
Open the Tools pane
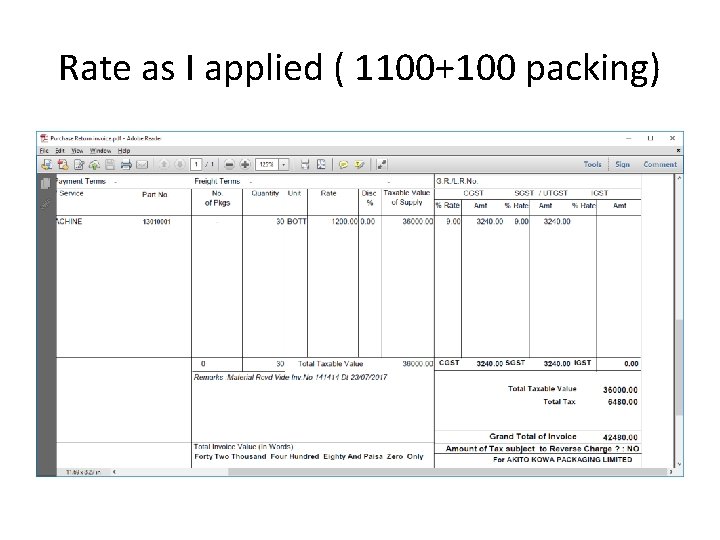(592, 164)
